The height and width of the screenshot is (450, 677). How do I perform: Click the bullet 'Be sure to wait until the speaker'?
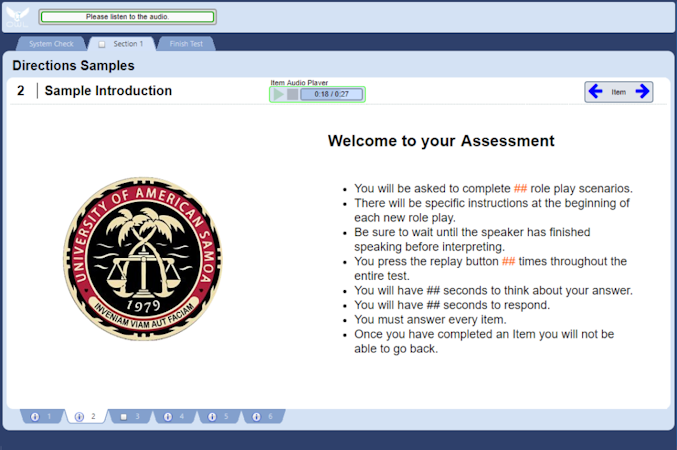pos(472,239)
